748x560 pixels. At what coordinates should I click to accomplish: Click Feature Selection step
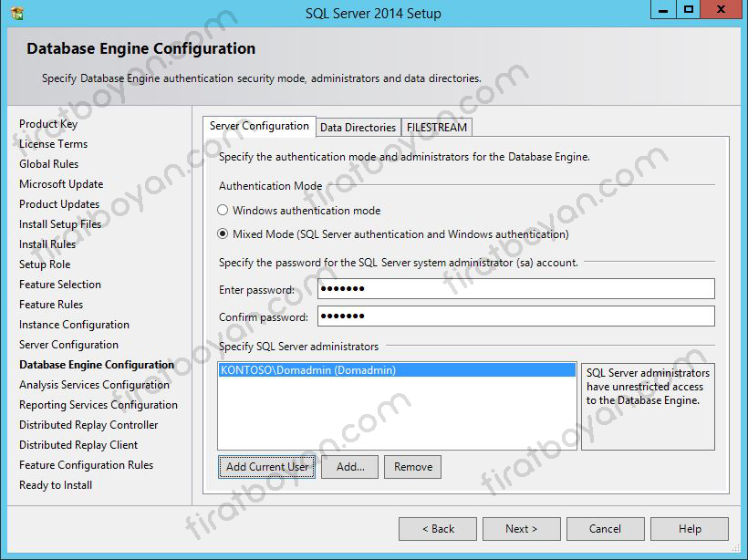[x=60, y=285]
